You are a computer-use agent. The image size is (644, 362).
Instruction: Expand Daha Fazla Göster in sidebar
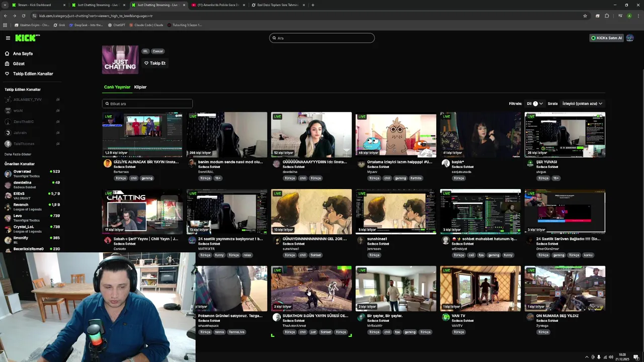tap(18, 154)
